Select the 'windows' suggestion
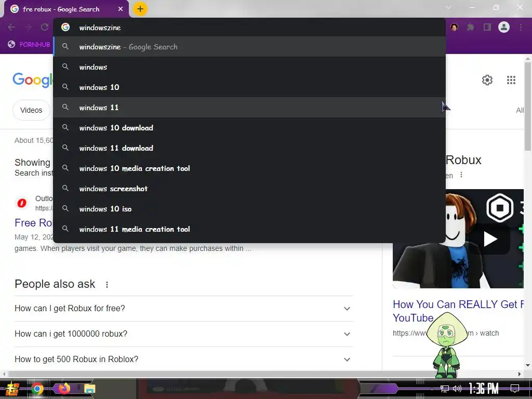The width and height of the screenshot is (532, 399). (249, 67)
